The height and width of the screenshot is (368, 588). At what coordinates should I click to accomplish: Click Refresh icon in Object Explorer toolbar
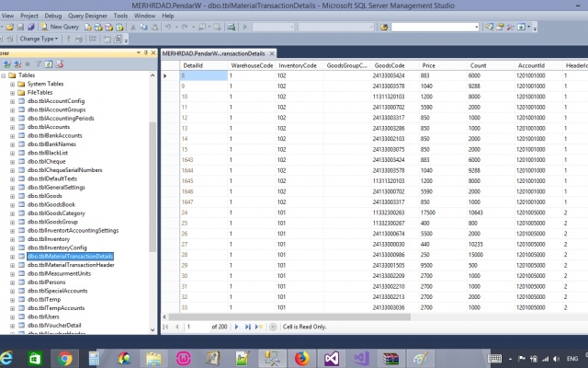[x=49, y=64]
